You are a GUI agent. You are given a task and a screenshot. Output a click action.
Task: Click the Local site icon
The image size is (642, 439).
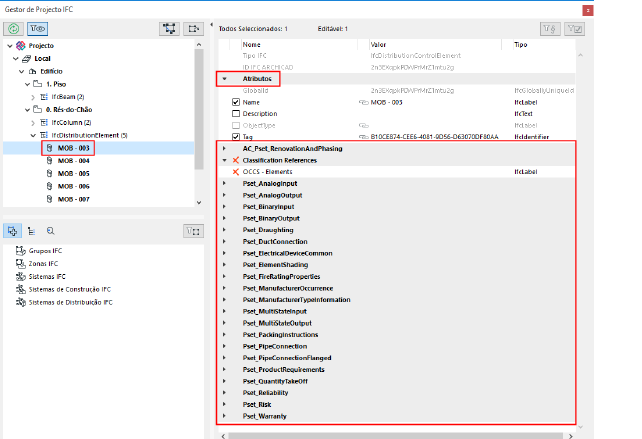[27, 59]
